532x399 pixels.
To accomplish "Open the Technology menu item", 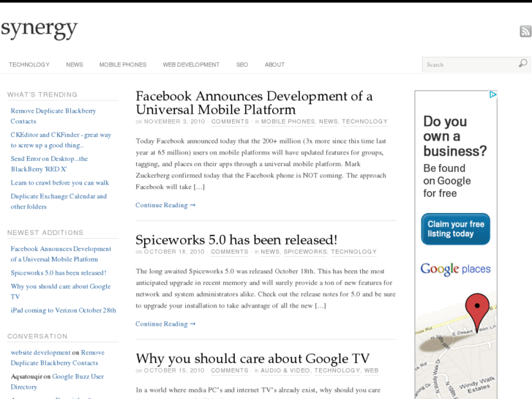I will (29, 64).
